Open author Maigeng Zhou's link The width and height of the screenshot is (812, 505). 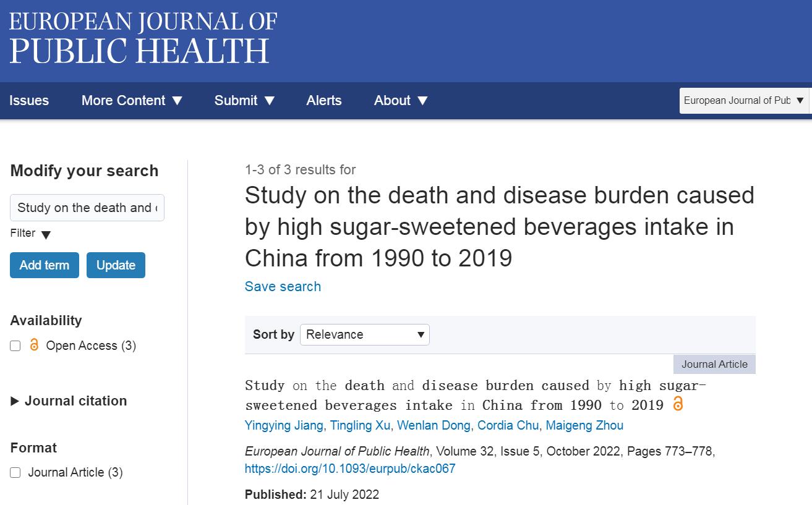coord(584,425)
